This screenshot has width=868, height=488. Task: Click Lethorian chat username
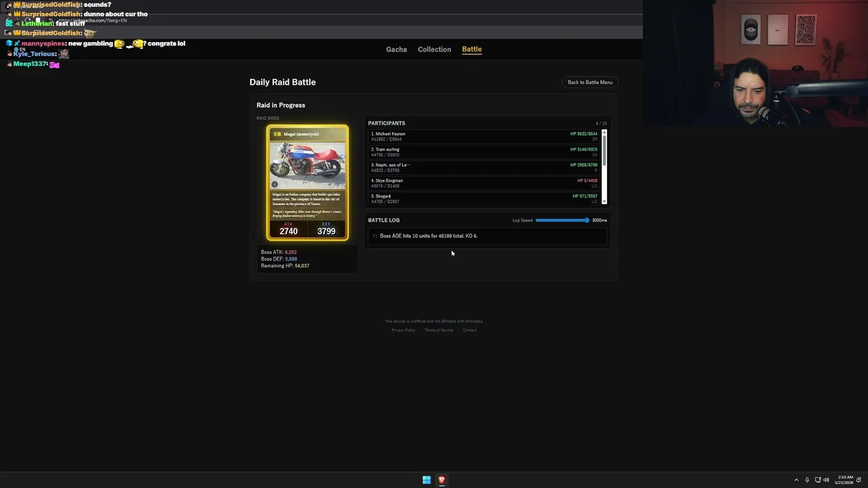pyautogui.click(x=37, y=24)
